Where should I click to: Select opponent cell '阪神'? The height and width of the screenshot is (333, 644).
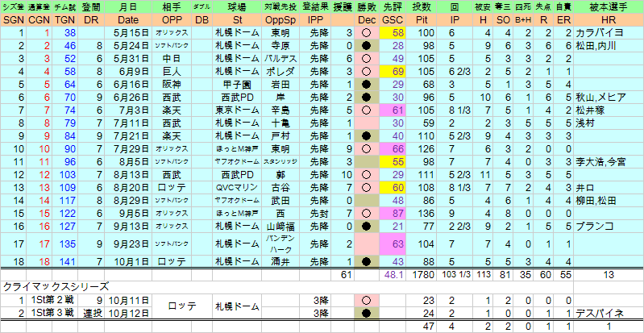coord(172,85)
